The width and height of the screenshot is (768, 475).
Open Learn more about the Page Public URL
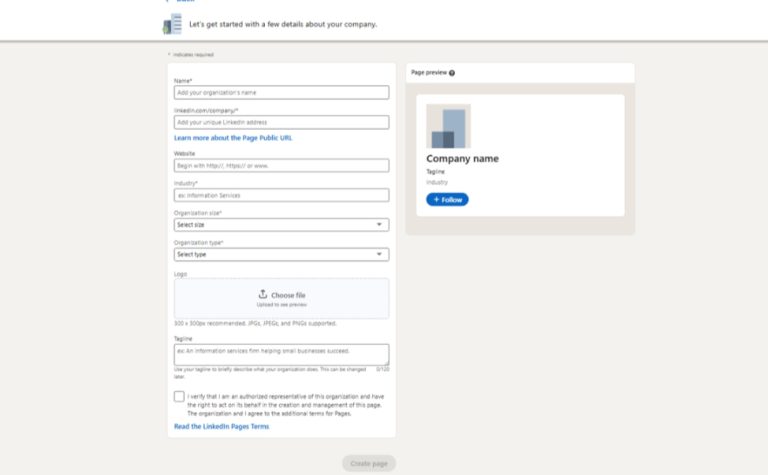pos(233,138)
